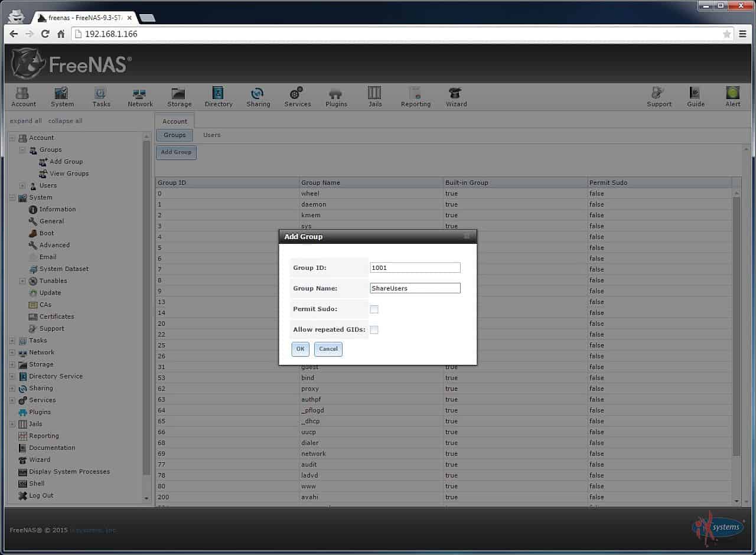Expand the Directory Service tree node
The image size is (756, 555).
click(x=12, y=376)
